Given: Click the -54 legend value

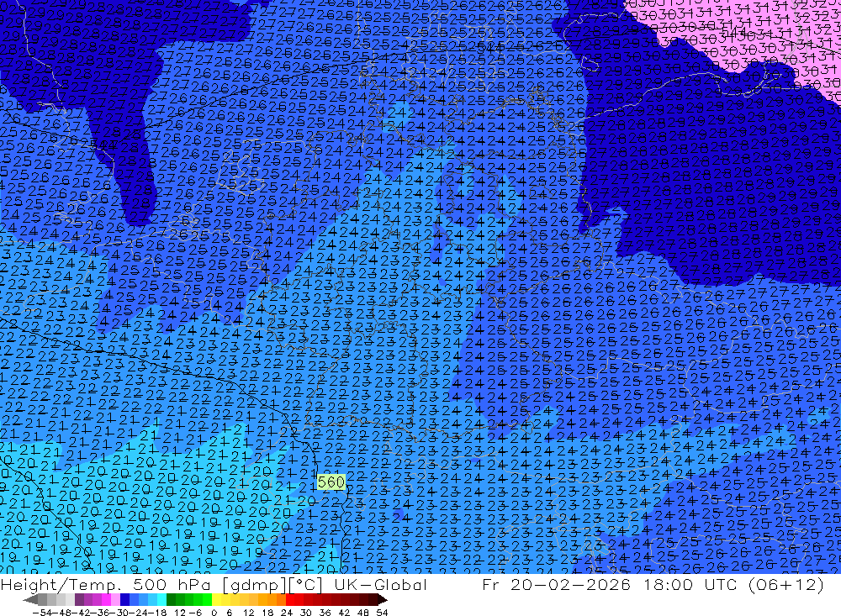Looking at the screenshot, I should point(42,613).
